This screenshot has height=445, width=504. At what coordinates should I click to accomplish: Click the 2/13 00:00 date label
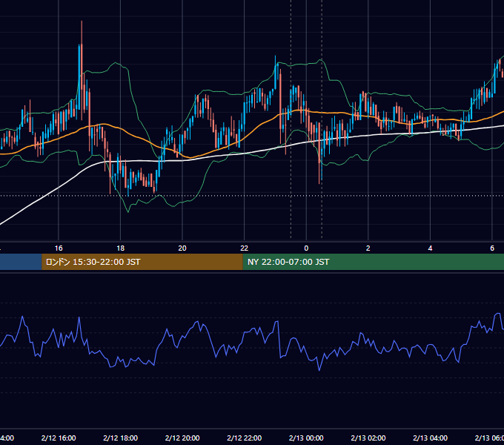point(306,438)
